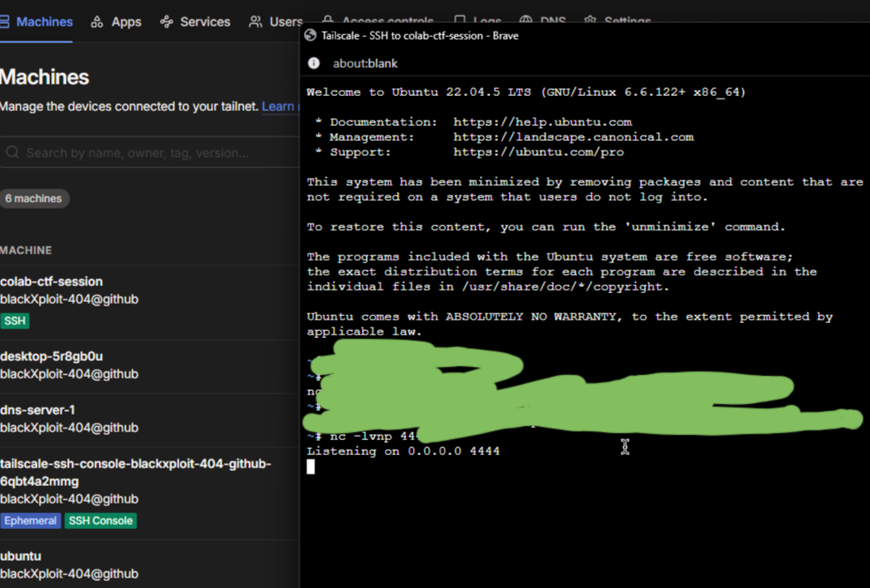Click the https://landscape.canonical.com URL in terminal
The height and width of the screenshot is (588, 870).
point(574,137)
